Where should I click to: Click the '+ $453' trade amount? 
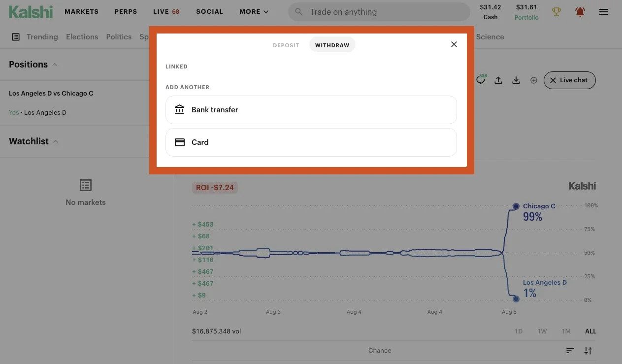(x=203, y=224)
